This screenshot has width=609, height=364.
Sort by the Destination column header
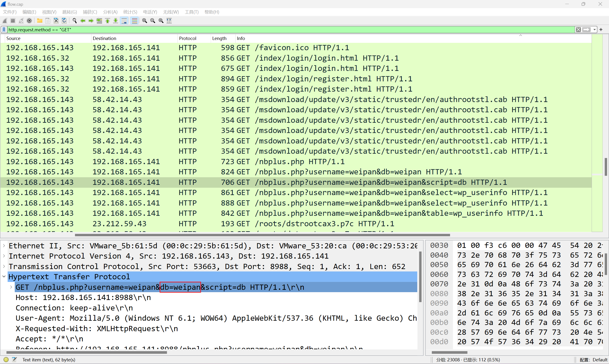pyautogui.click(x=134, y=38)
